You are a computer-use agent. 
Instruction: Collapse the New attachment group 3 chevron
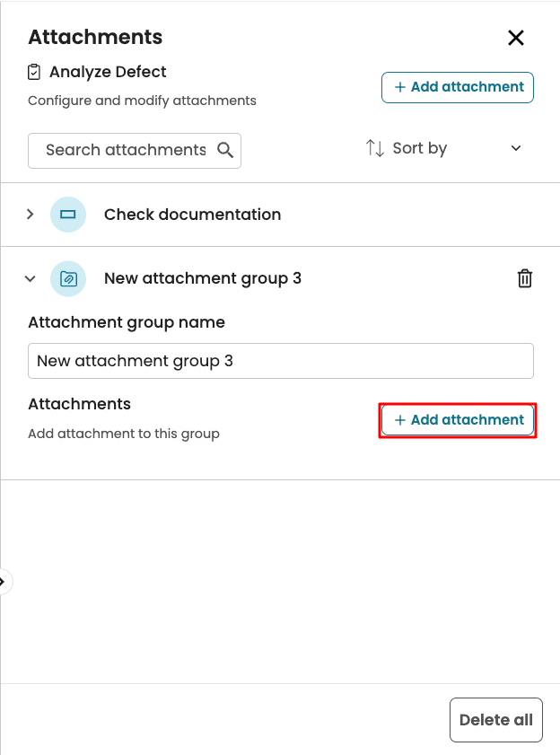pos(30,278)
